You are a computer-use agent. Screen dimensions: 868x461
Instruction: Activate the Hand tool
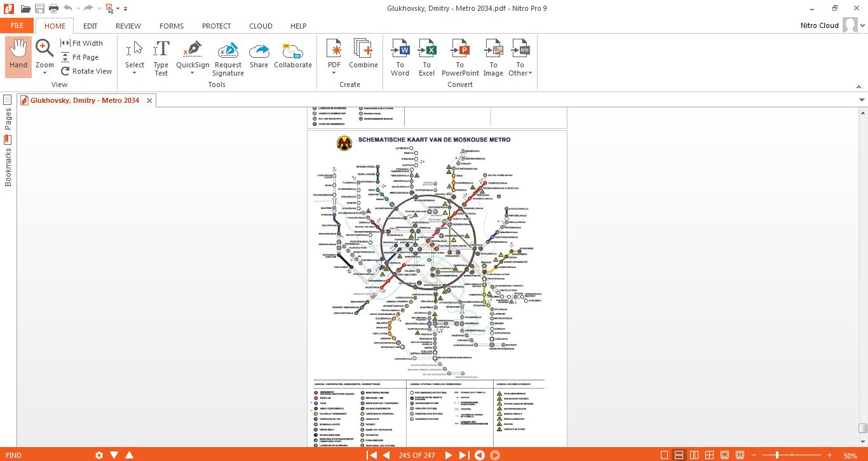pyautogui.click(x=18, y=57)
